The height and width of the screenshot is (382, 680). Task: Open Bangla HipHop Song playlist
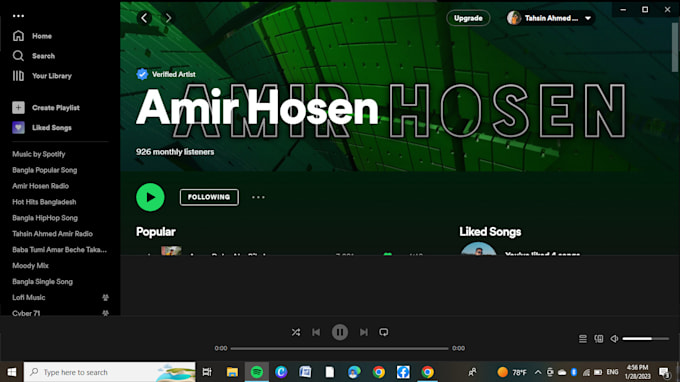pos(45,218)
